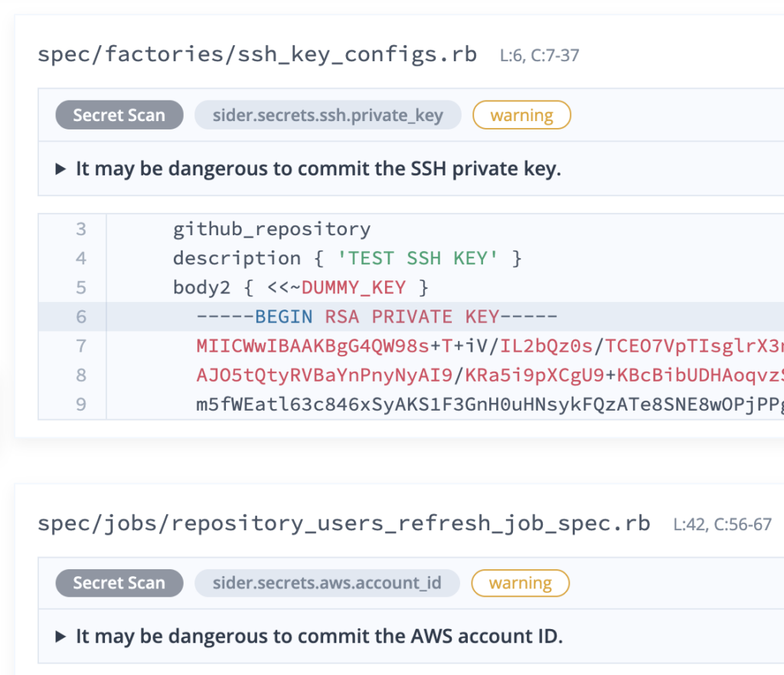
Task: Select the sider.secrets.aws.account_id rule badge
Action: (x=327, y=582)
